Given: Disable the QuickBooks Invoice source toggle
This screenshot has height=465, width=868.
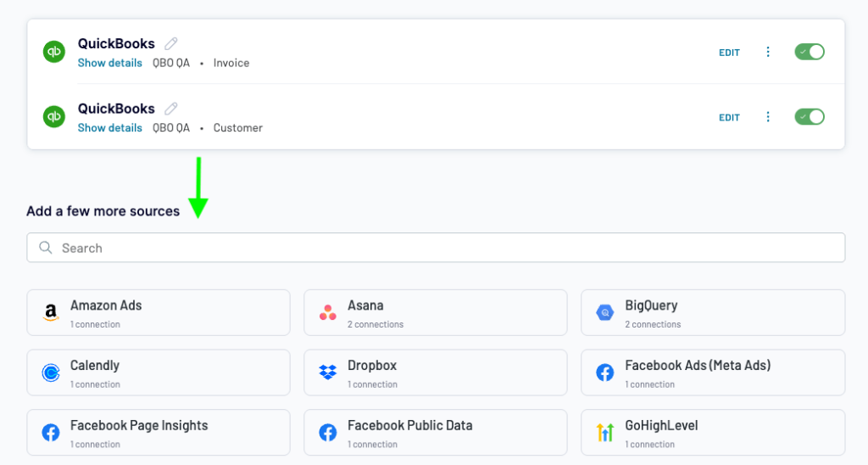Looking at the screenshot, I should 810,52.
